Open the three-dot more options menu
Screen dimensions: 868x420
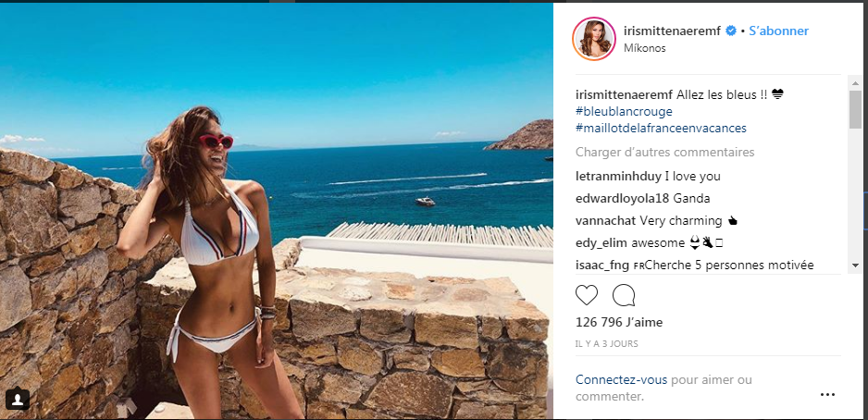click(827, 394)
